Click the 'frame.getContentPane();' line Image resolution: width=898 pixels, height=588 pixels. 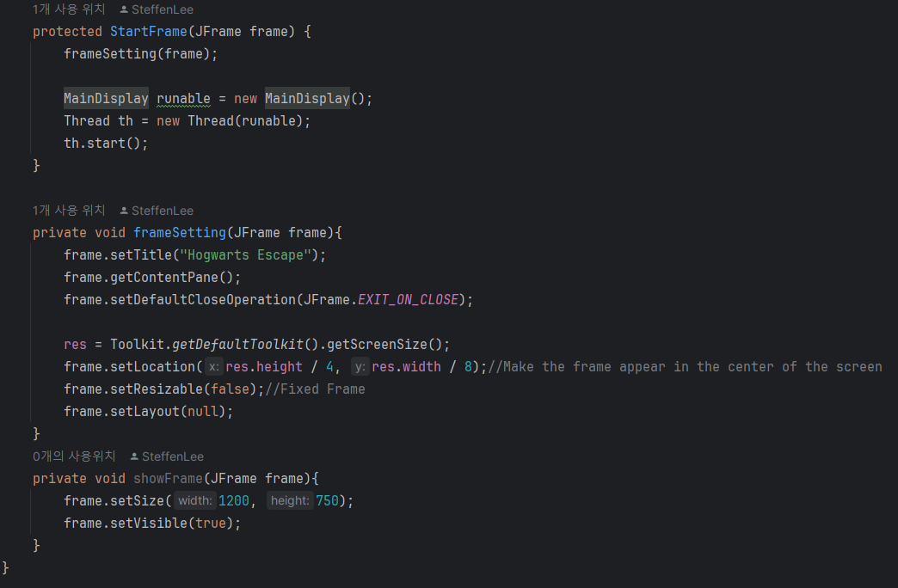pyautogui.click(x=152, y=277)
